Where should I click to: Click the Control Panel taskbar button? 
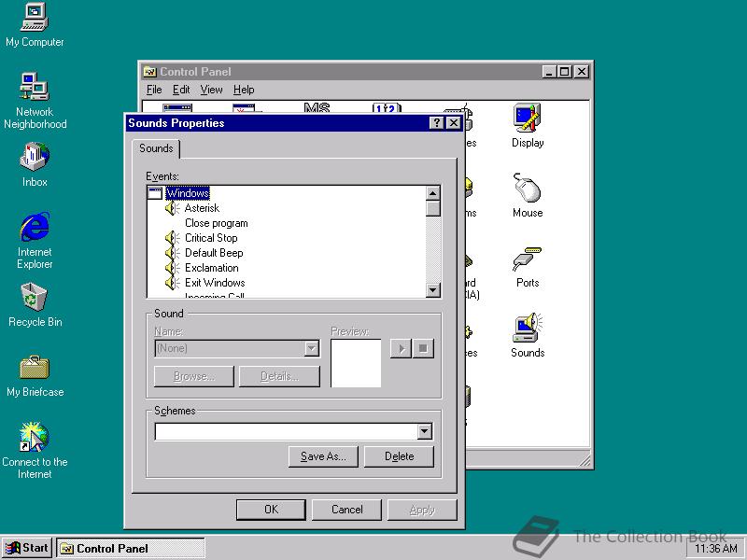click(x=131, y=548)
